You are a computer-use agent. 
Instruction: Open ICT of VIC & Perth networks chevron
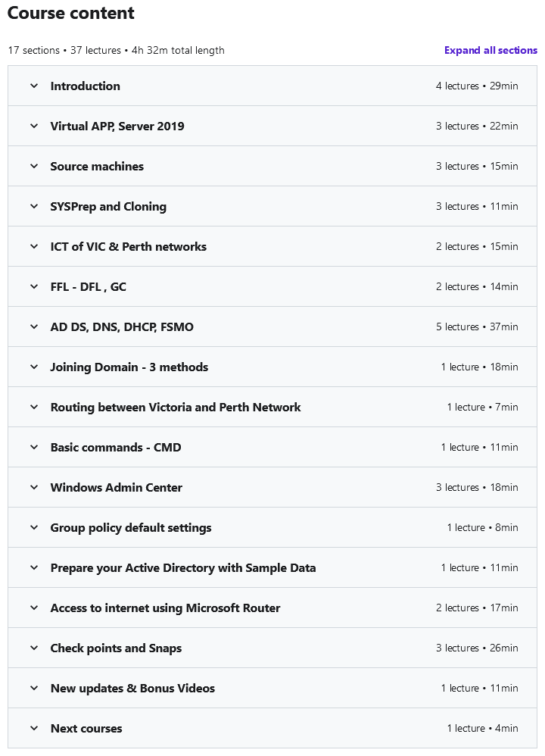pos(34,246)
